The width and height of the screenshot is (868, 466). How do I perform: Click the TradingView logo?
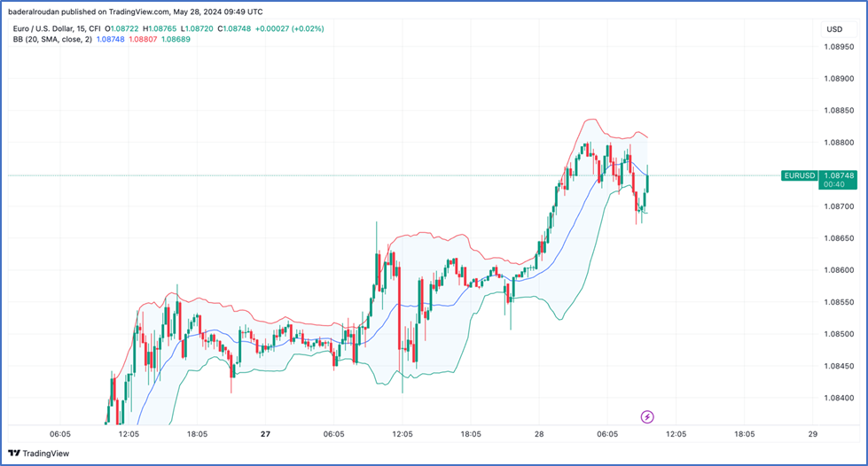(39, 454)
